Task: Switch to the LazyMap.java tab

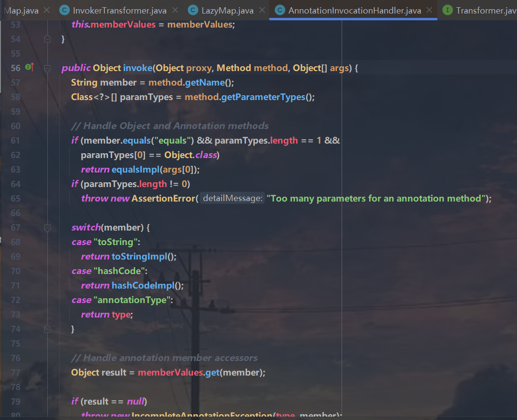Action: point(228,11)
